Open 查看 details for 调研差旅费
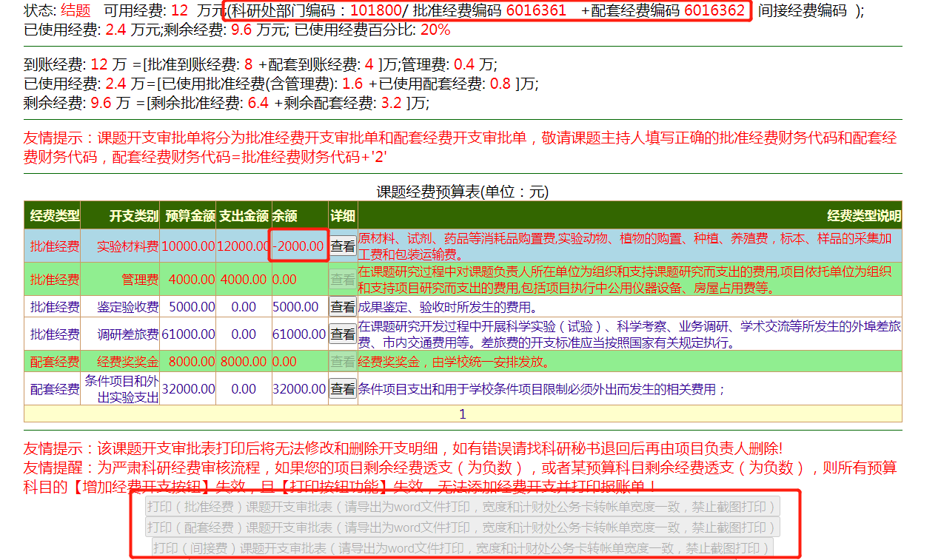Viewport: 941px width, 560px height. (342, 334)
